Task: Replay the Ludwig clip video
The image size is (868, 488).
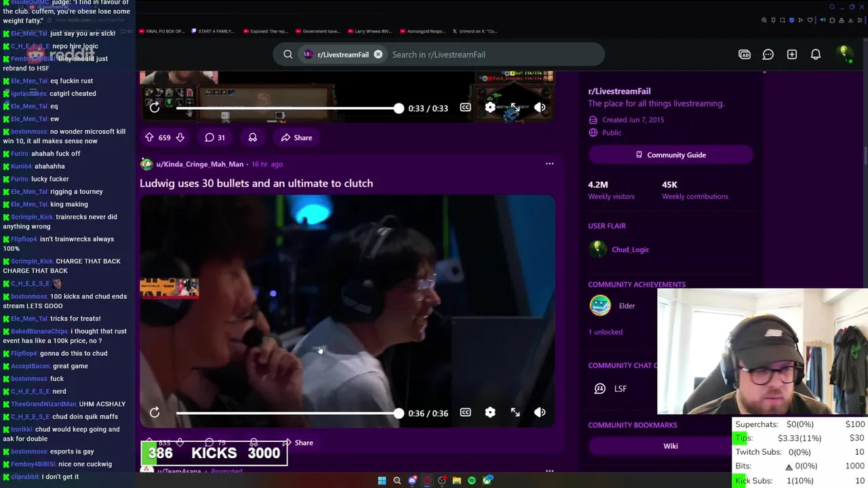Action: click(155, 413)
